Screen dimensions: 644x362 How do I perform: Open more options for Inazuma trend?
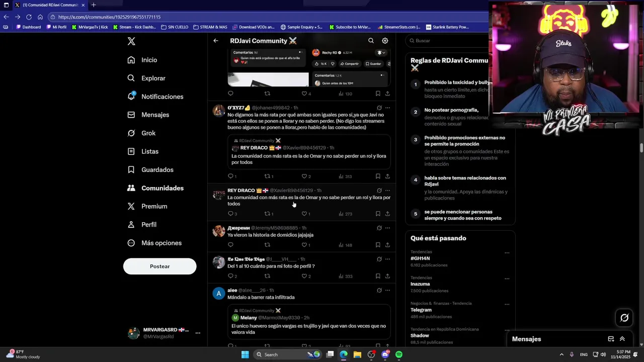pyautogui.click(x=507, y=279)
